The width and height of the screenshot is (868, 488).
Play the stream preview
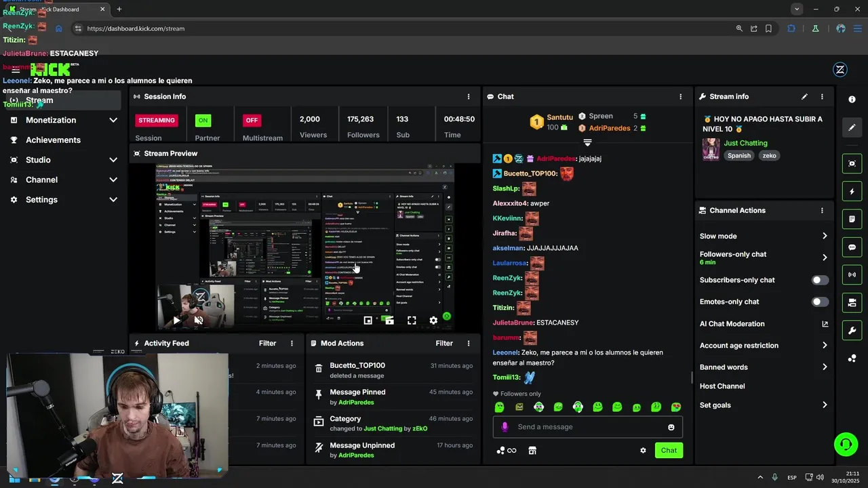click(176, 321)
